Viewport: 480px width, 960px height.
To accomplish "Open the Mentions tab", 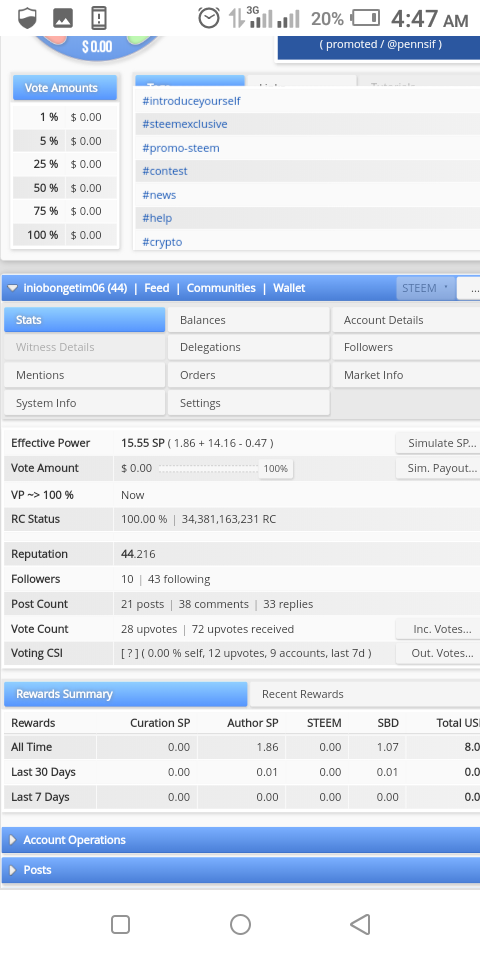I will pyautogui.click(x=84, y=375).
